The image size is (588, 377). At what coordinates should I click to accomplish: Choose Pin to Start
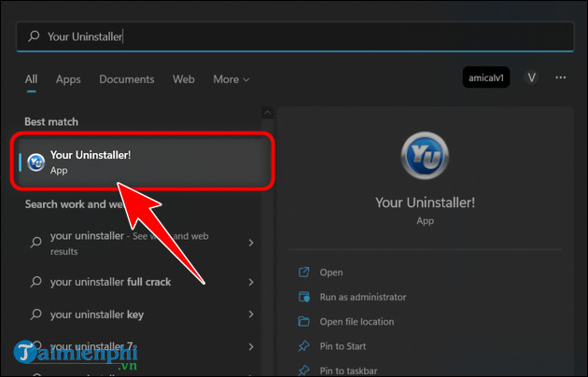(x=343, y=346)
